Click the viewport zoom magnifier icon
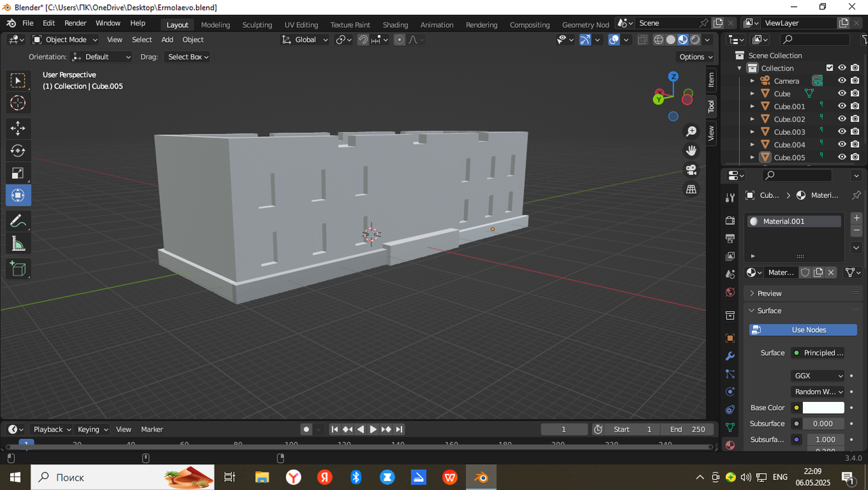Image resolution: width=868 pixels, height=490 pixels. click(x=691, y=131)
